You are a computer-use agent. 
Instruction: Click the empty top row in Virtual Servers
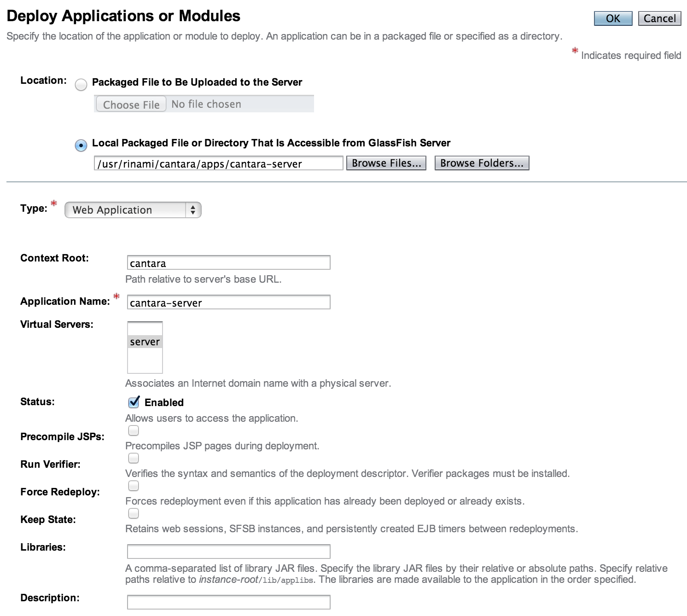click(x=145, y=329)
